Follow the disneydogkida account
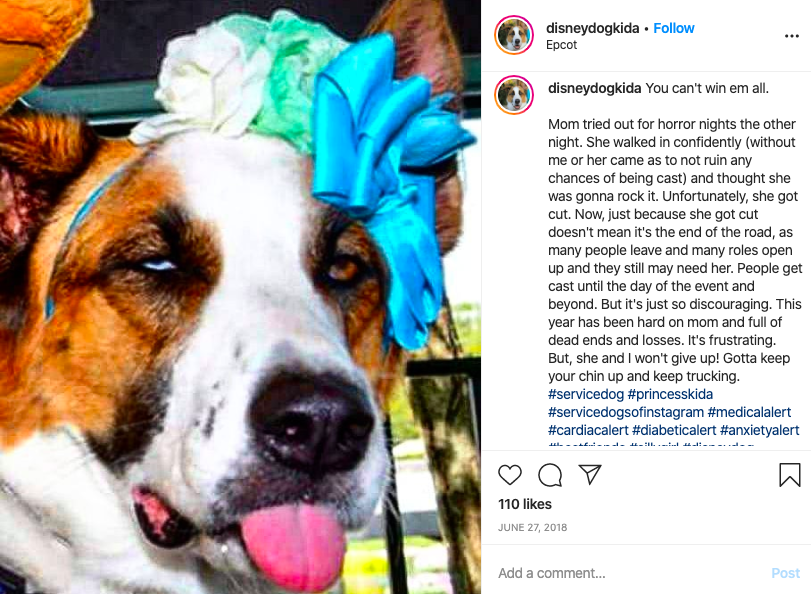 [673, 28]
